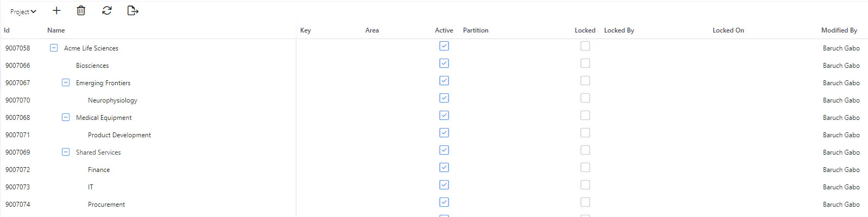Check the Locked box for Biosciences
868x217 pixels.
pos(585,63)
